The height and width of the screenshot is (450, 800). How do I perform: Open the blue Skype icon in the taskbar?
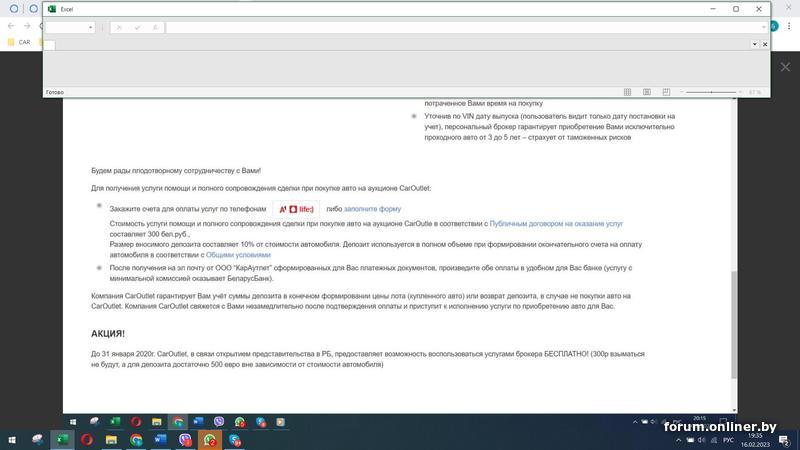[x=235, y=440]
